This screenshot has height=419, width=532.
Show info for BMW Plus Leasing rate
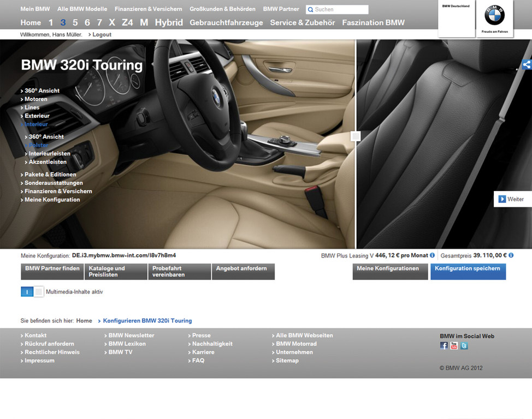point(432,255)
